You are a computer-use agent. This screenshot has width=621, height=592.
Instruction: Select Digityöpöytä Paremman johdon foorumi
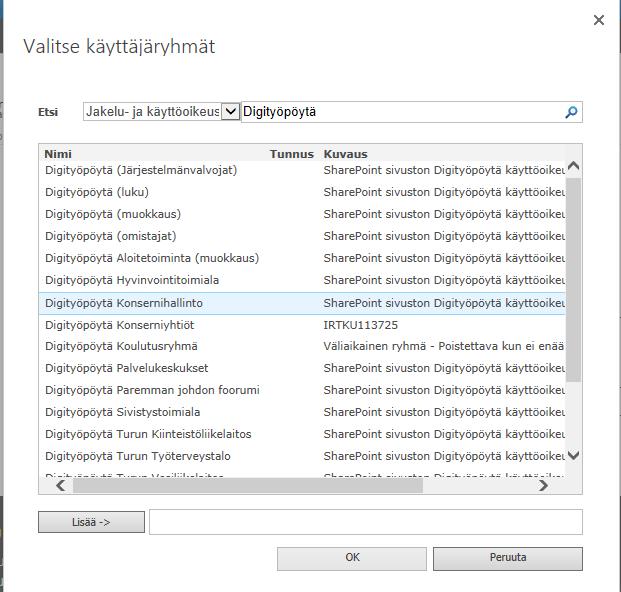coord(302,390)
